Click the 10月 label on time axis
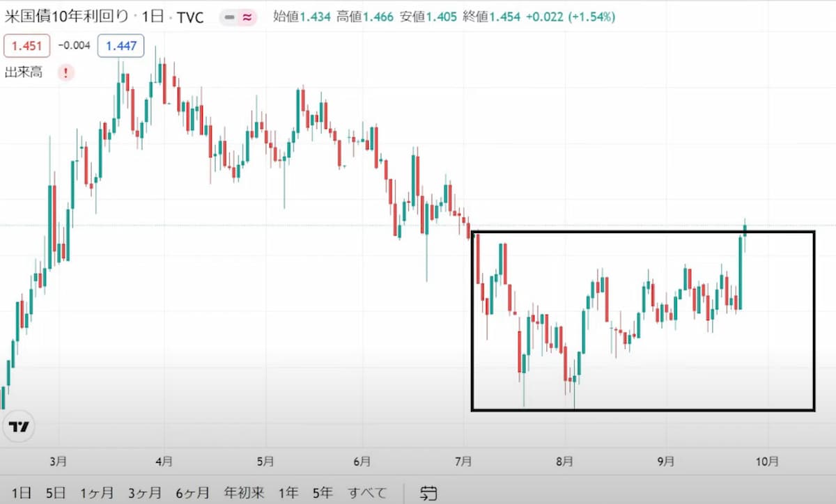 pos(767,461)
